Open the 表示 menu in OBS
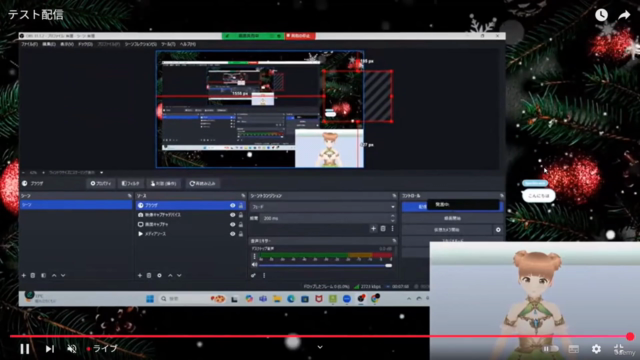640x360 pixels. 67,44
